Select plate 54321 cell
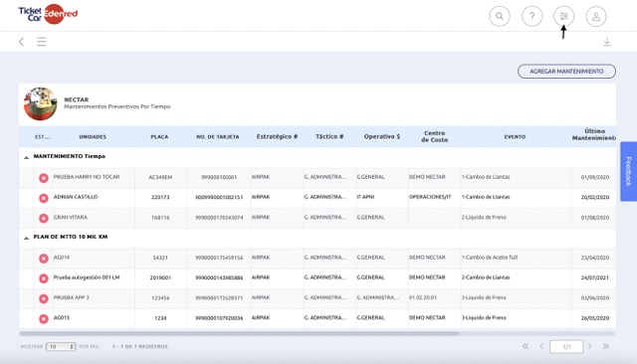 click(160, 258)
